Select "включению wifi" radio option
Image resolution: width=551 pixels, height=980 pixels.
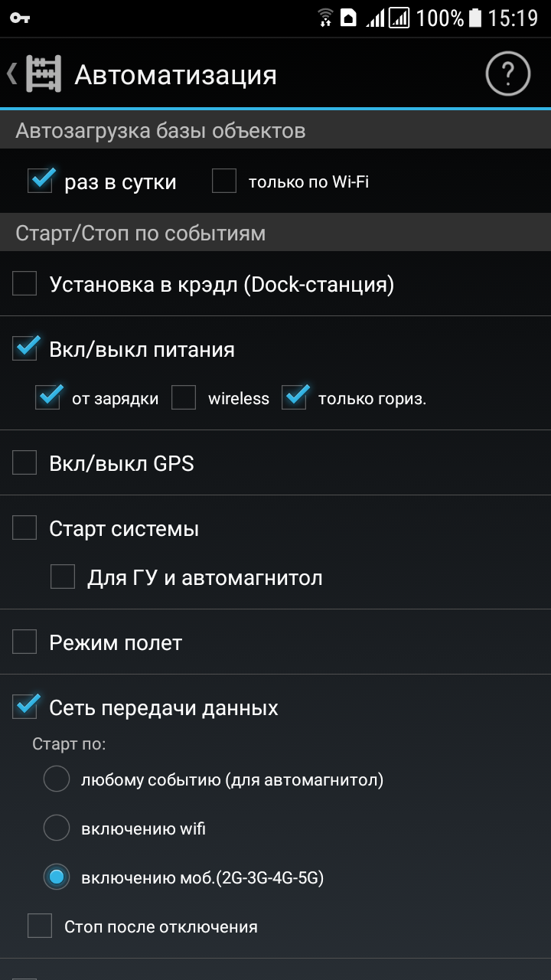coord(57,828)
